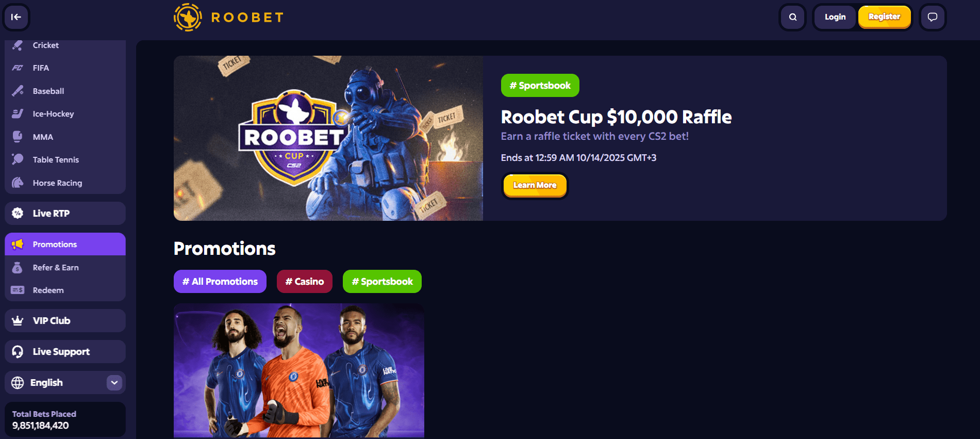
Task: Open the search magnifier icon
Action: [793, 17]
